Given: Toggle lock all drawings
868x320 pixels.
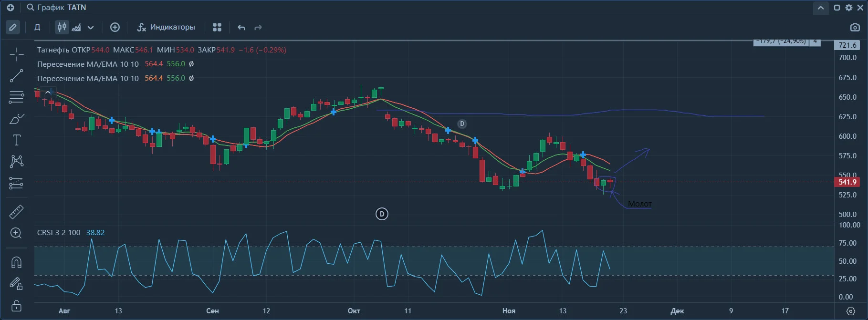Looking at the screenshot, I should tap(16, 305).
